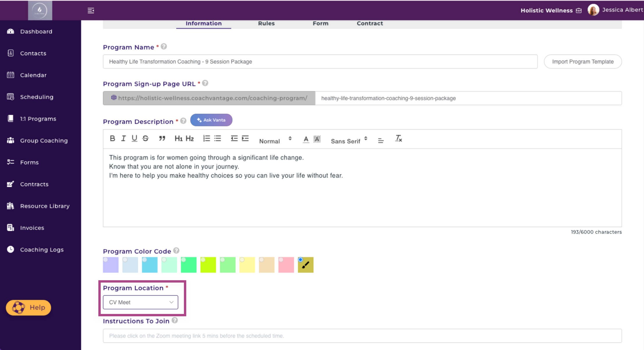Switch to the Rules tab
This screenshot has height=350, width=644.
pos(266,24)
